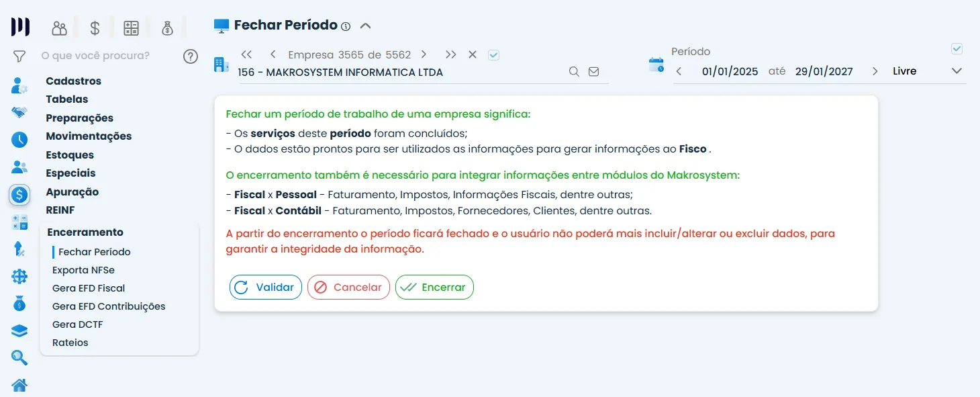Image resolution: width=980 pixels, height=397 pixels.
Task: Open help via the question mark icon
Action: tap(191, 56)
